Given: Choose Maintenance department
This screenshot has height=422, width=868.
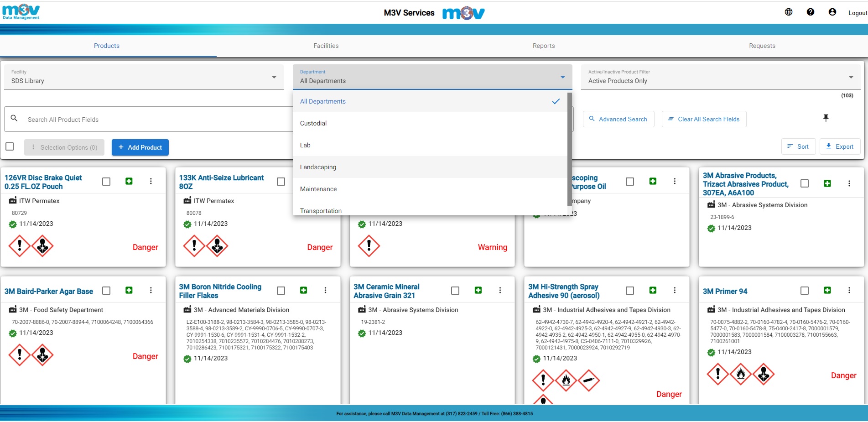Looking at the screenshot, I should (430, 189).
